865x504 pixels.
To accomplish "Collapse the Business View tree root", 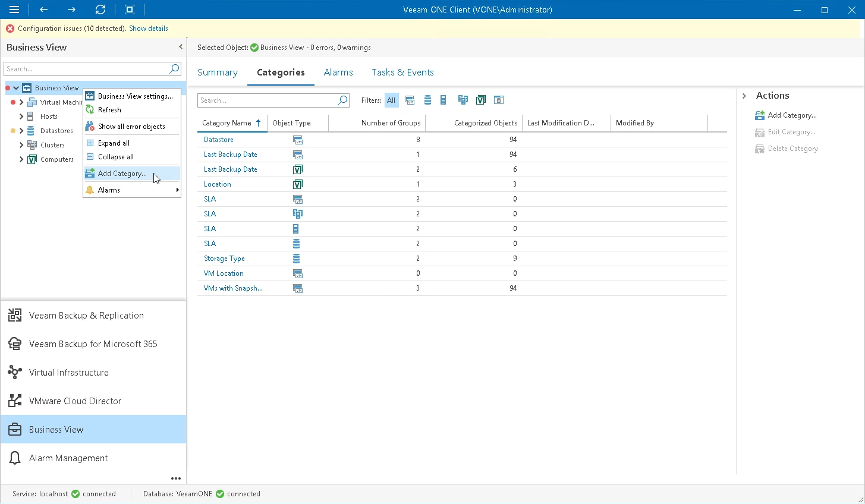I will click(16, 88).
